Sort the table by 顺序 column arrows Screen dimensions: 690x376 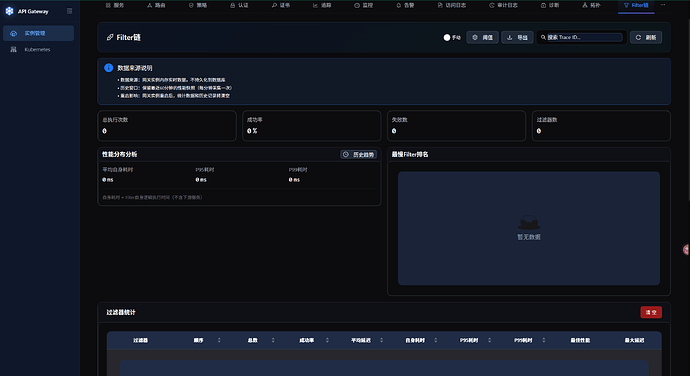click(219, 340)
